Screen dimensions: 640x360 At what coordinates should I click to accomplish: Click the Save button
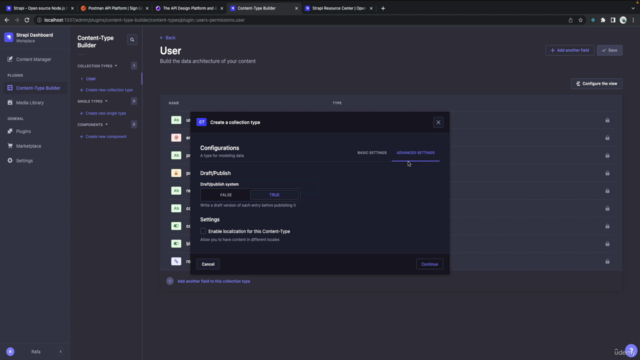pyautogui.click(x=609, y=50)
